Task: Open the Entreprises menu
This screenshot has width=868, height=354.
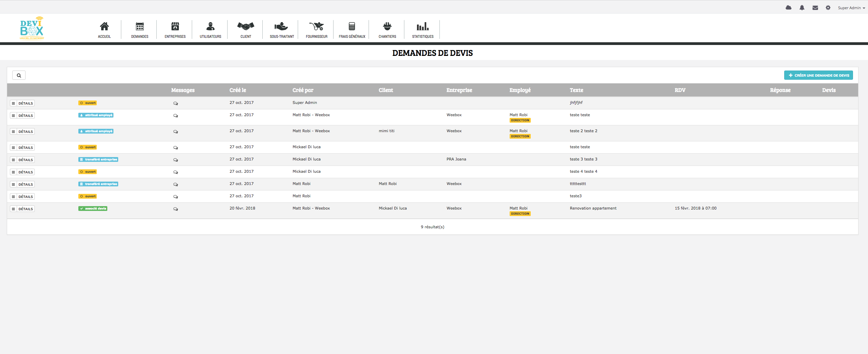Action: (x=175, y=30)
